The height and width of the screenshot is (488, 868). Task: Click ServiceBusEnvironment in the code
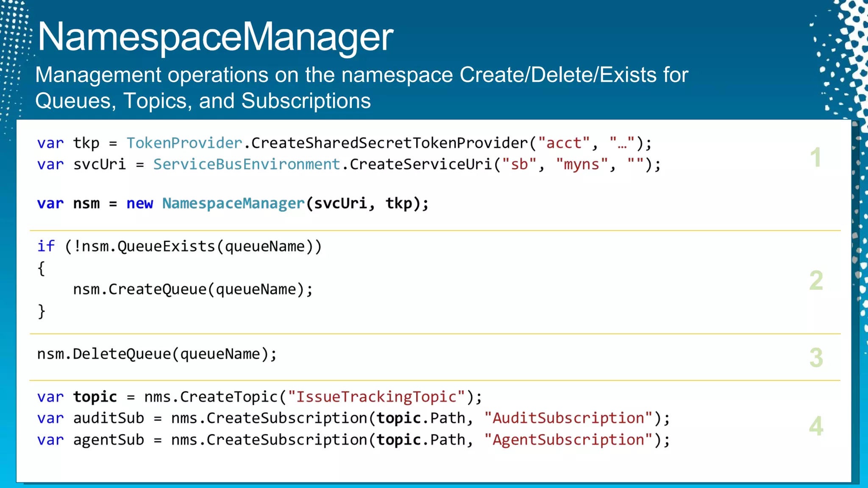[246, 164]
